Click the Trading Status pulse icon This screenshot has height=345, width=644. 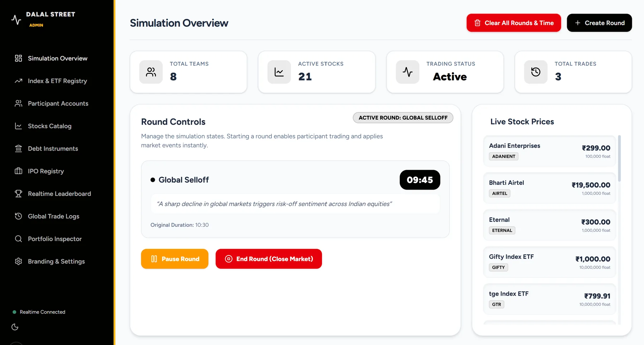(408, 72)
